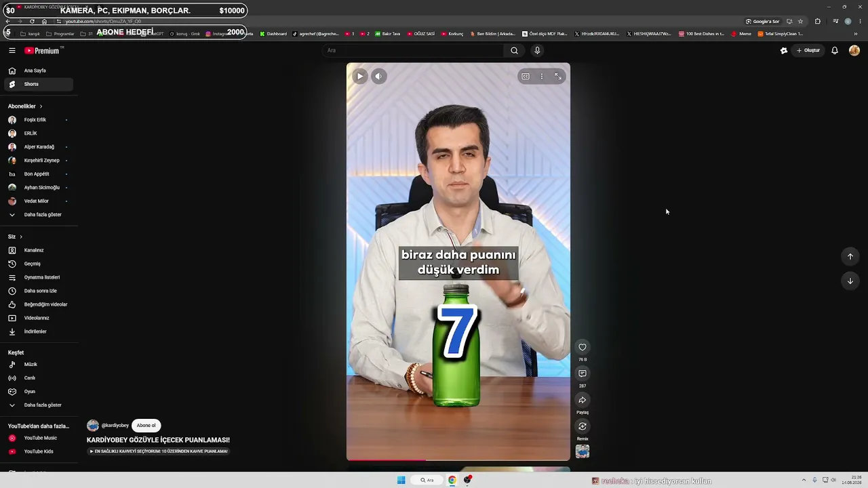Remix this short
Viewport: 868px width, 488px height.
[x=583, y=426]
